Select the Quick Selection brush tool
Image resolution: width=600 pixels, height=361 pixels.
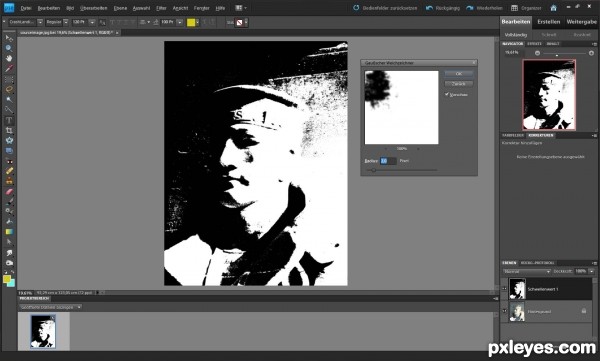point(9,110)
